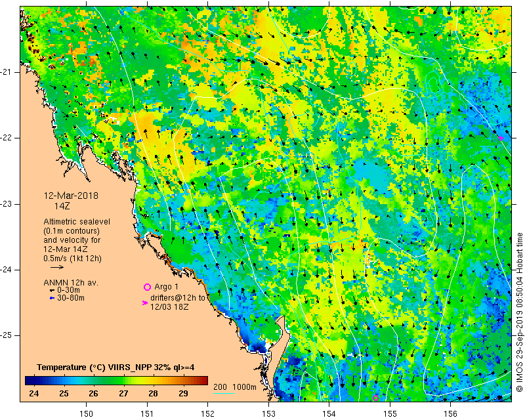Click the latitude axis label -25
The height and width of the screenshot is (420, 525).
(x=6, y=335)
